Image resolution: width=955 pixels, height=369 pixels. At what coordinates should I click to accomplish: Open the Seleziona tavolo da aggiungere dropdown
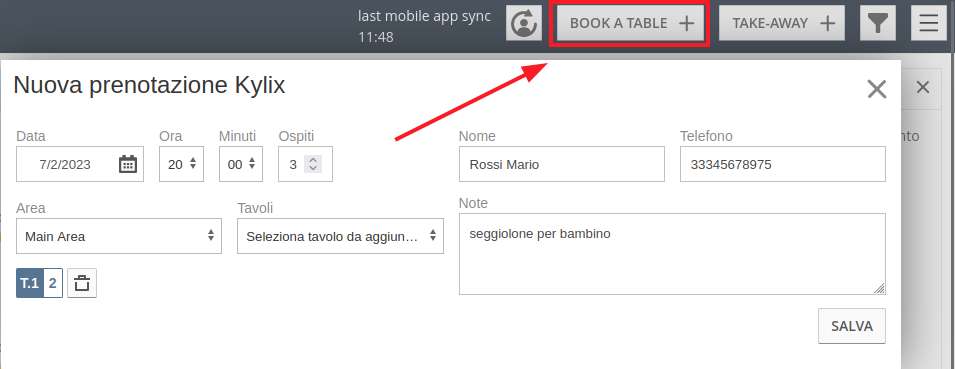[x=340, y=236]
